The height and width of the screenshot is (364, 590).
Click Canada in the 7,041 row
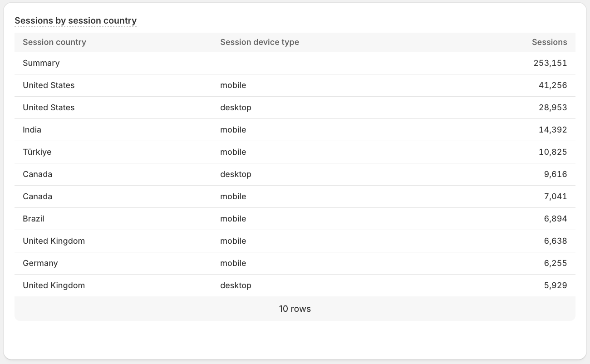point(37,197)
